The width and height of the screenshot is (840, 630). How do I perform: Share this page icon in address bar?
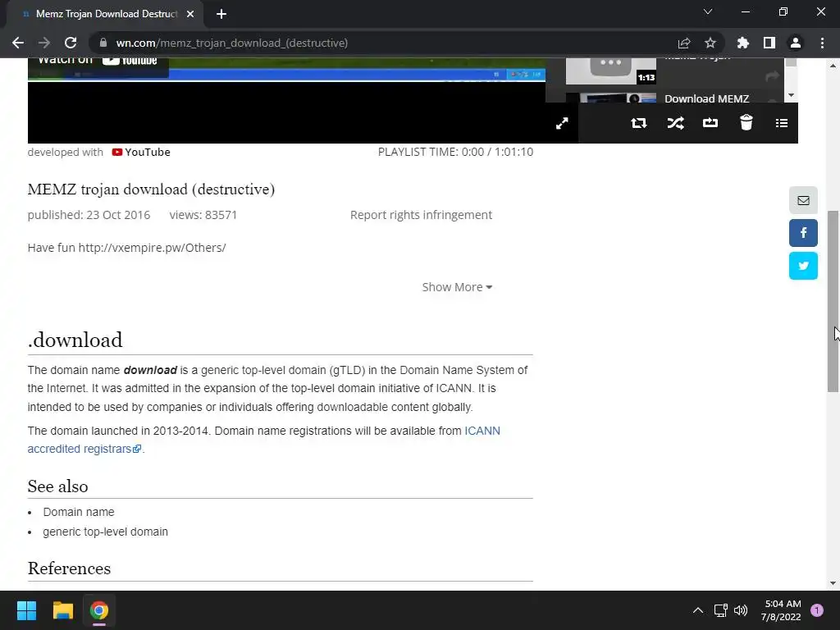coord(684,43)
